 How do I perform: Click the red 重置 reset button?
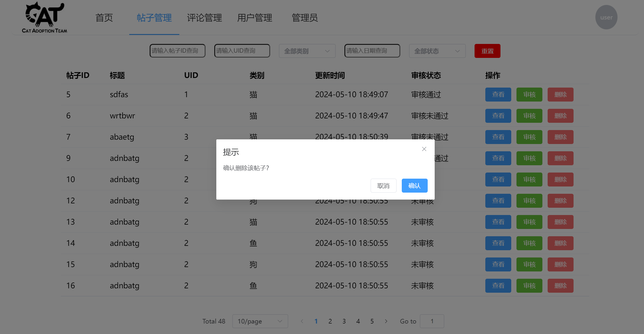[487, 51]
